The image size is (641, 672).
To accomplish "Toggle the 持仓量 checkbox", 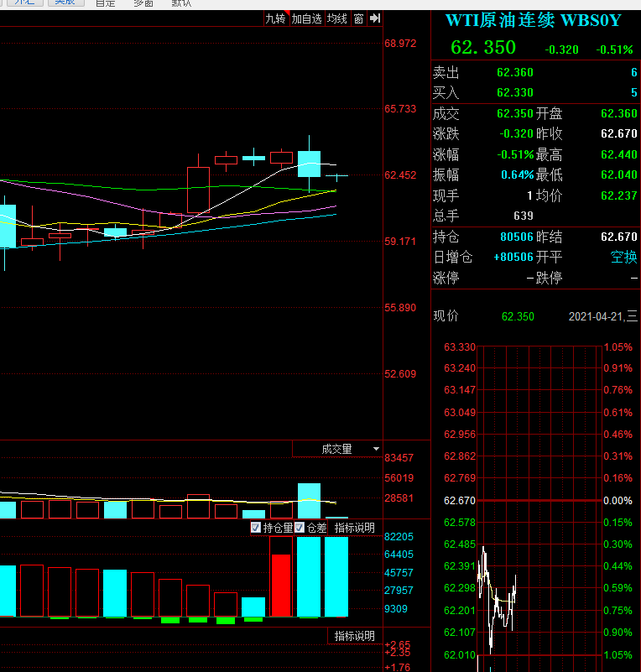I will pyautogui.click(x=256, y=528).
